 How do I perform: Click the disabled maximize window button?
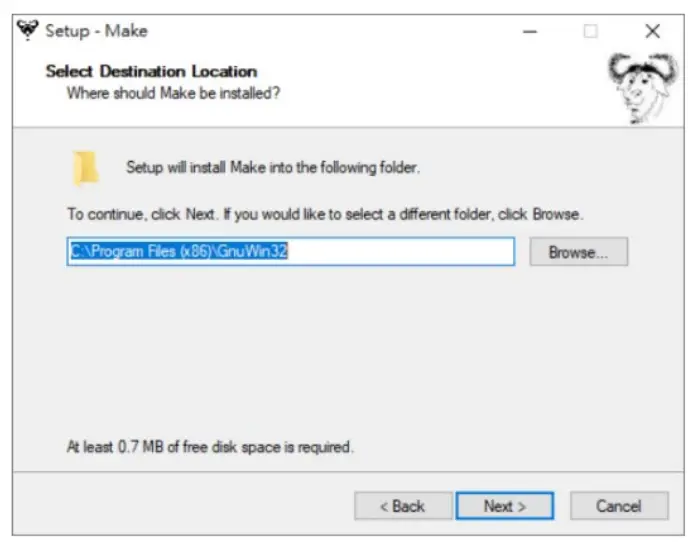[x=590, y=31]
